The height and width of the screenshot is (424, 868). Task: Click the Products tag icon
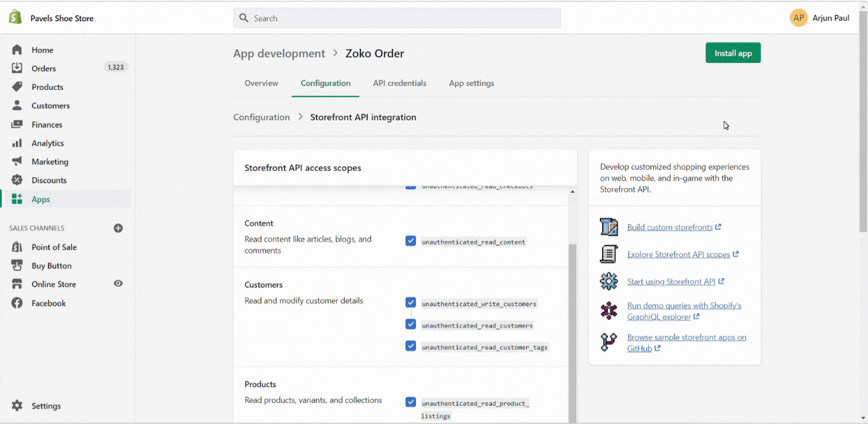17,87
